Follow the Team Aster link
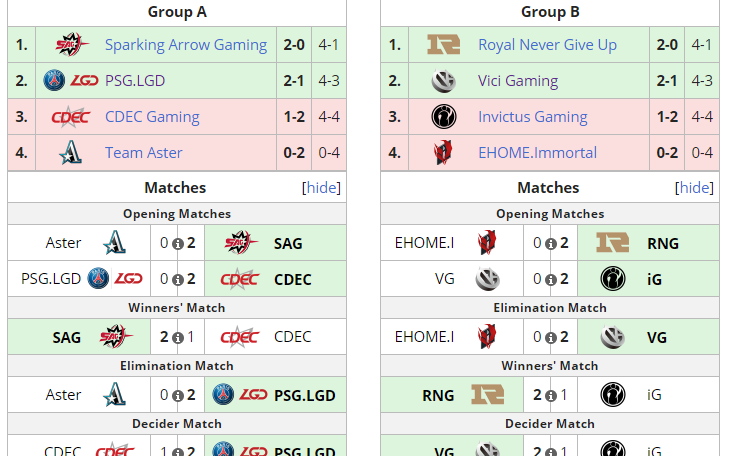Viewport: 734px width, 456px height. click(144, 153)
